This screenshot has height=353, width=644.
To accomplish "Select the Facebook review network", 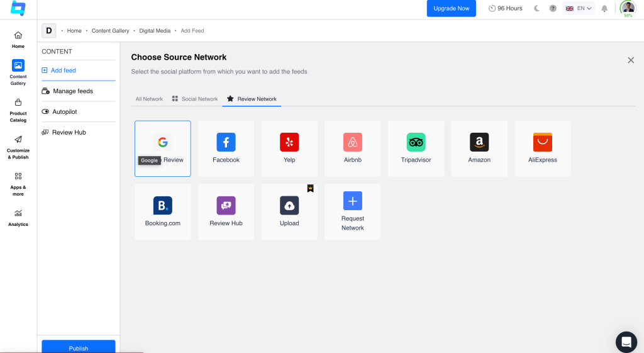I will tap(226, 148).
